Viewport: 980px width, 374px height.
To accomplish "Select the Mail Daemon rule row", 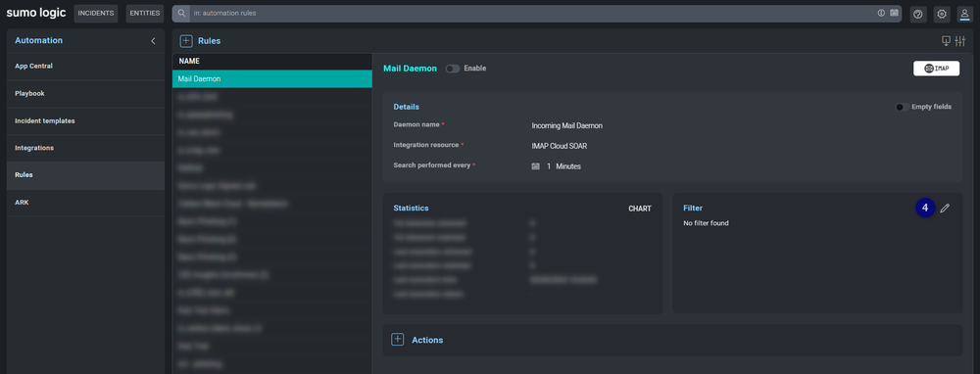I will (x=271, y=79).
